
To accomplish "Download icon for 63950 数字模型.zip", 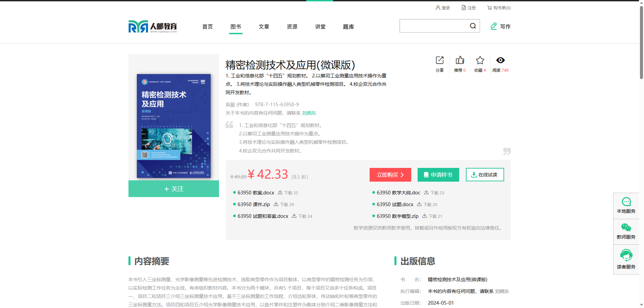I will [x=425, y=216].
